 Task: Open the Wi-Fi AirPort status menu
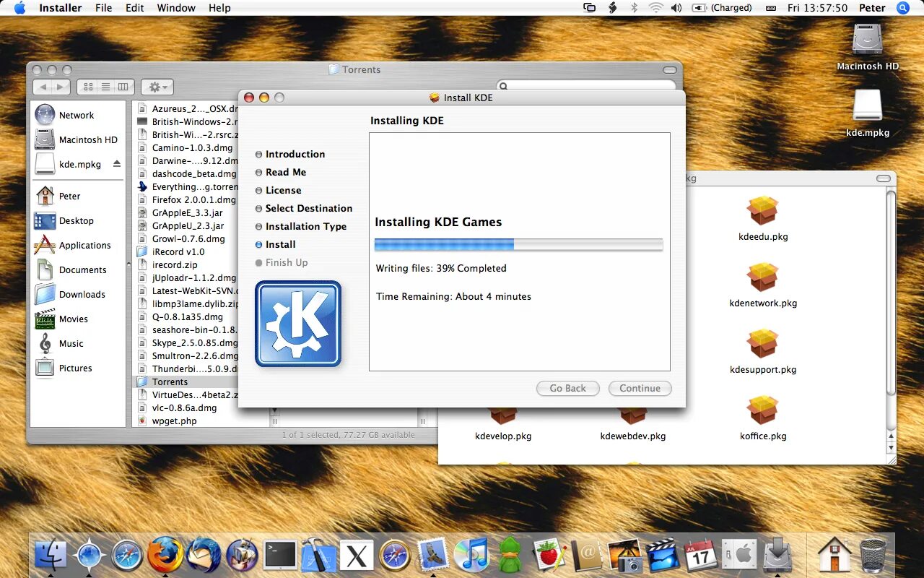coord(655,8)
